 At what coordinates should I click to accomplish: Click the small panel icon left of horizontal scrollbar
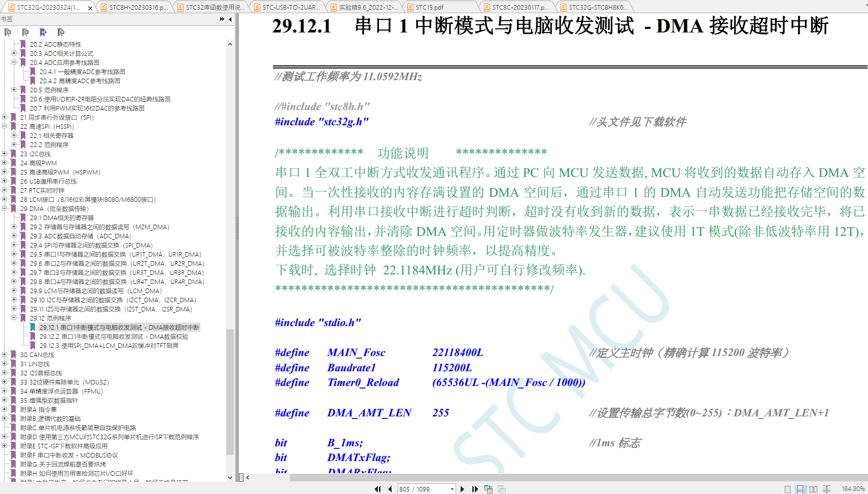coord(241,477)
